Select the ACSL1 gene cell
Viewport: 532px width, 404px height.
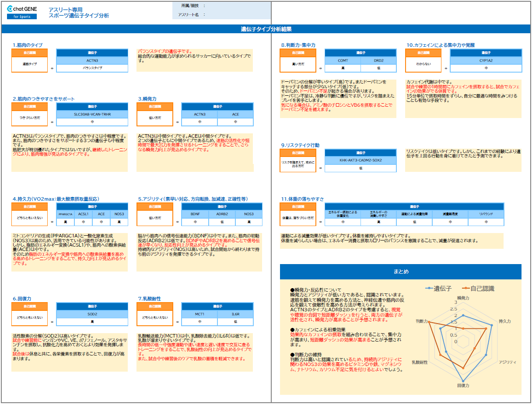click(83, 214)
